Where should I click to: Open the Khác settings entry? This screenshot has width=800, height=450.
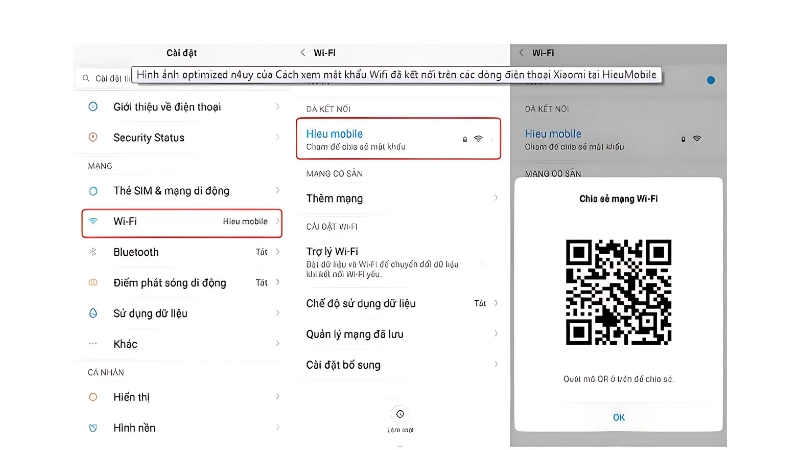tap(182, 344)
